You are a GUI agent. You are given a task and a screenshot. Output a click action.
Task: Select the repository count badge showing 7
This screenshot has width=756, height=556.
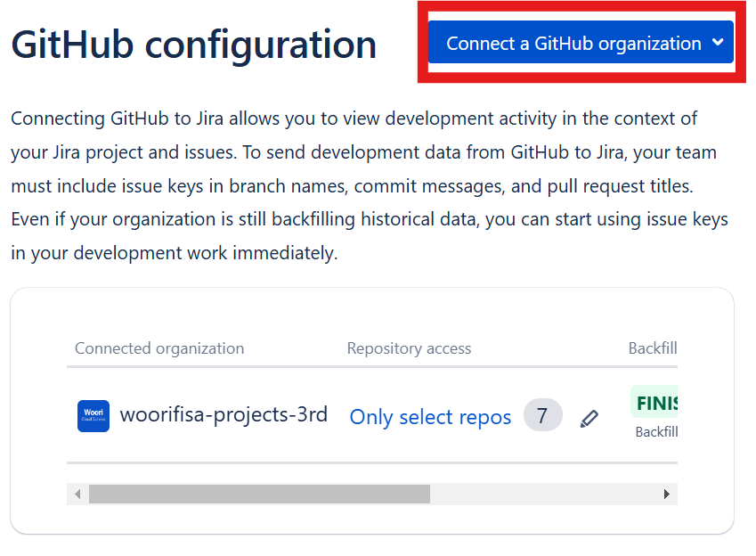[543, 415]
